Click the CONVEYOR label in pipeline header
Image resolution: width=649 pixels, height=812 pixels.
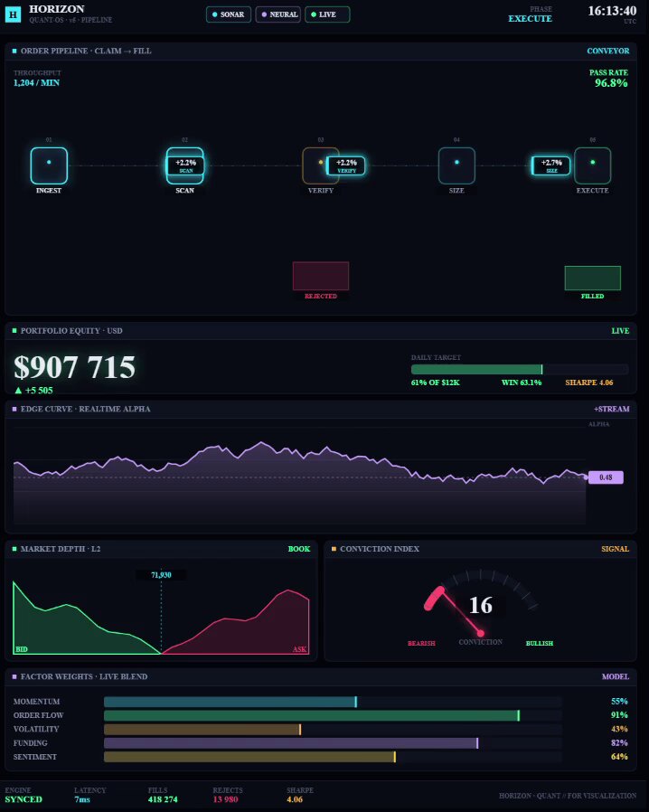pos(607,51)
